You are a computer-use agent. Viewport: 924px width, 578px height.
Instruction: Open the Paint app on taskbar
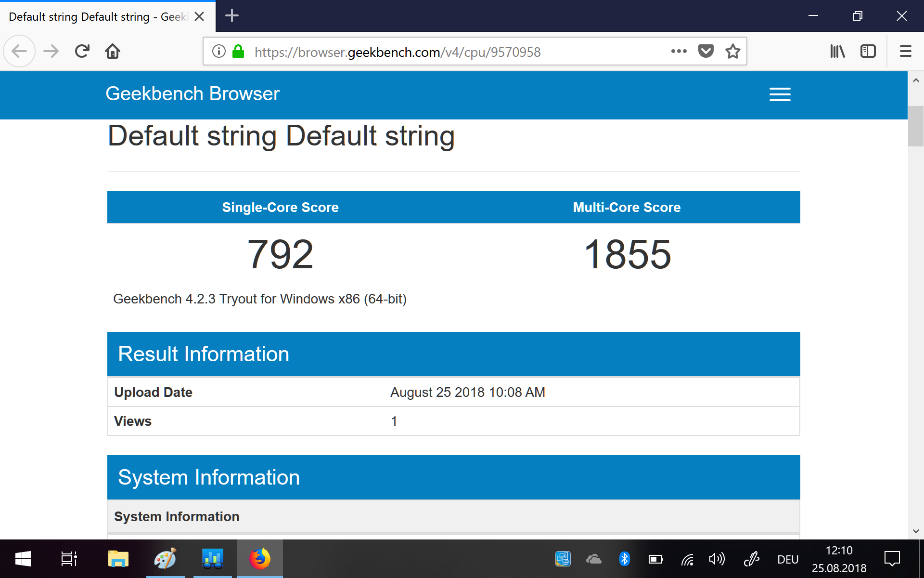pyautogui.click(x=165, y=559)
